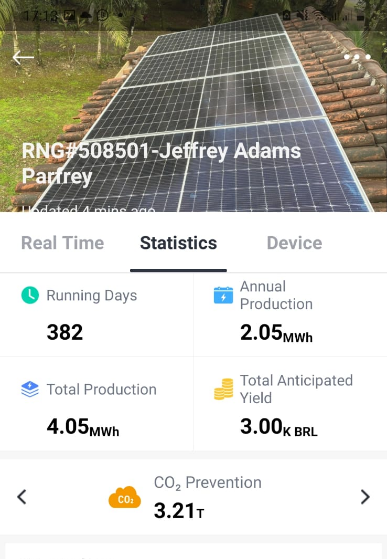This screenshot has width=387, height=559.
Task: Open the 2.05 MWh Annual Production value
Action: [x=277, y=333]
